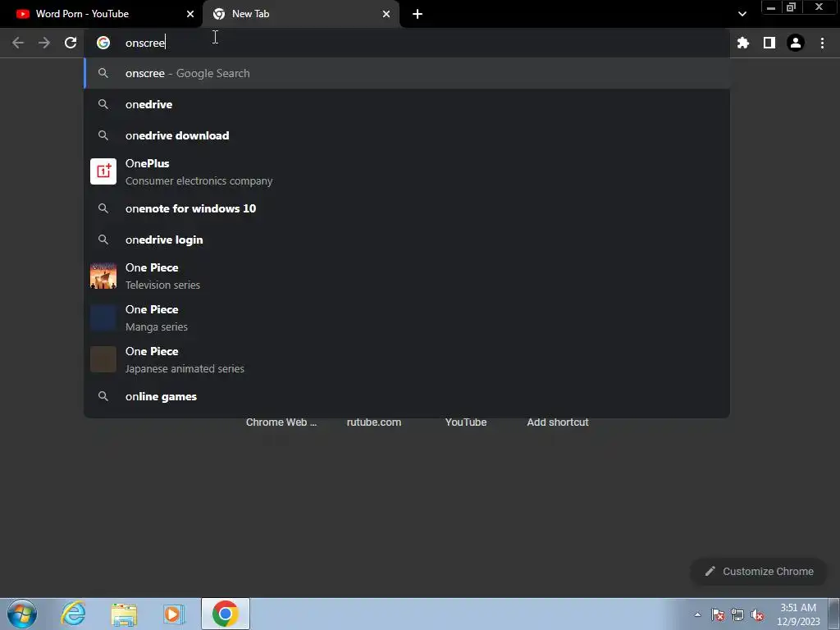Click the Action Center flag icon

pos(718,614)
